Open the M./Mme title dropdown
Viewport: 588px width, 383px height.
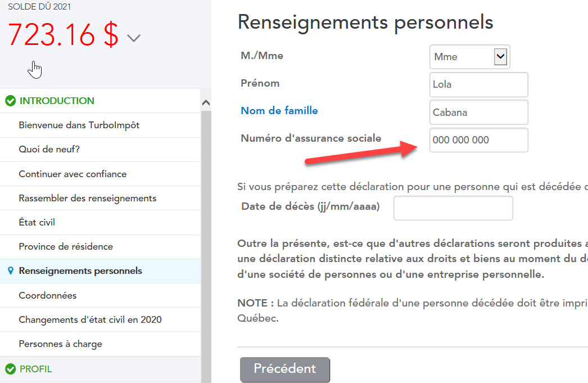500,56
